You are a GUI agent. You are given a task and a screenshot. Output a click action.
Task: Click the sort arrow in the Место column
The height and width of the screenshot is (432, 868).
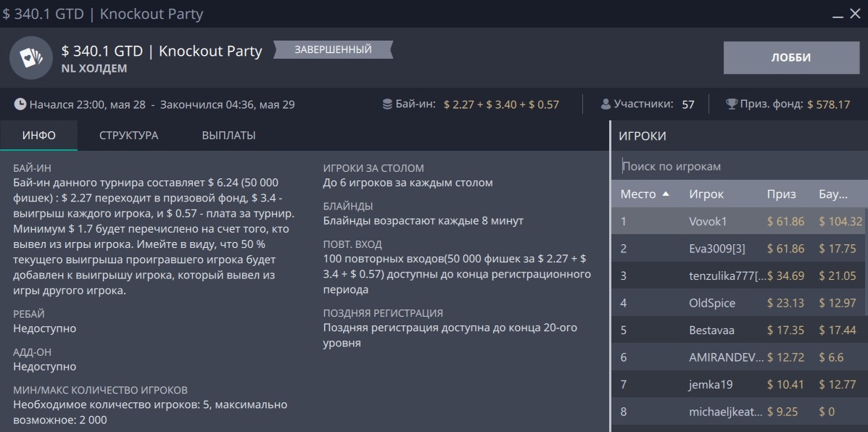(x=666, y=194)
